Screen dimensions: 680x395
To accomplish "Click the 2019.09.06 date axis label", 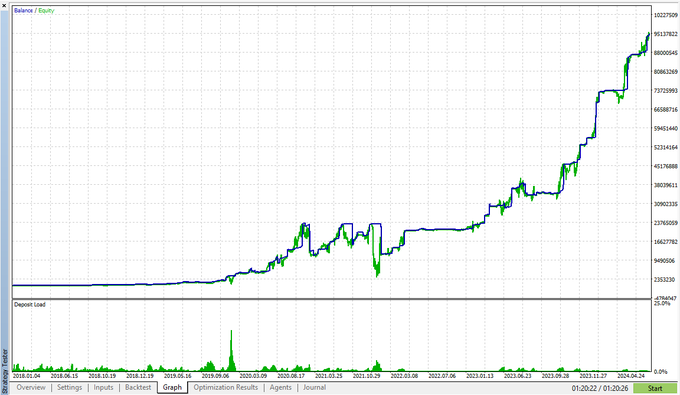I will coord(216,376).
